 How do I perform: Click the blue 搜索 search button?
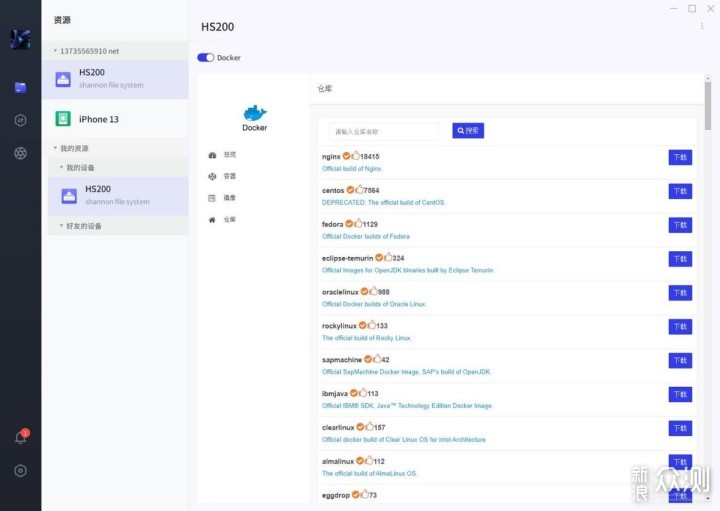[468, 130]
